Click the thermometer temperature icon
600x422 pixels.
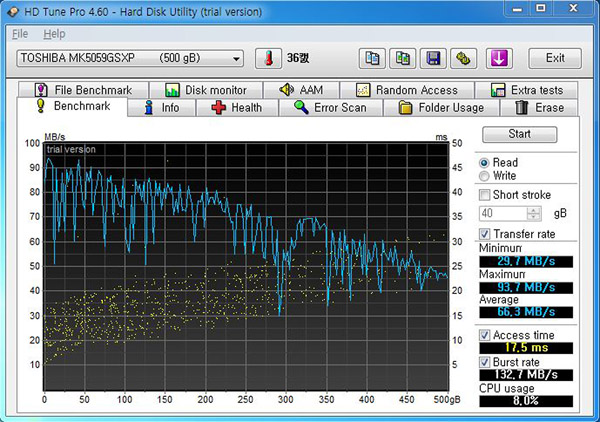tap(269, 59)
